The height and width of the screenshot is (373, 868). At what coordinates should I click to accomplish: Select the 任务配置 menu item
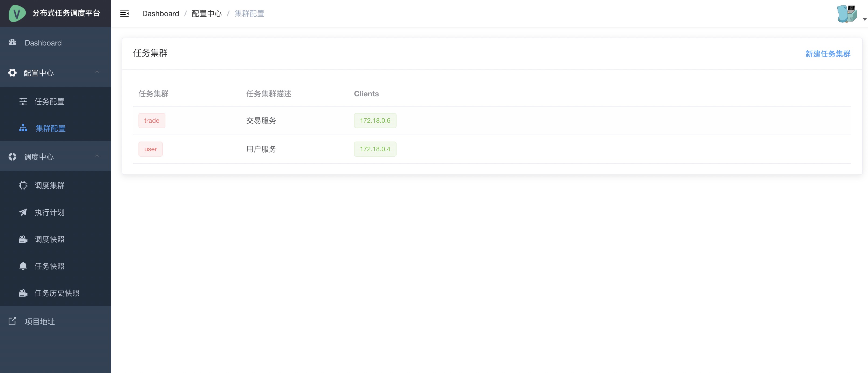pos(50,101)
